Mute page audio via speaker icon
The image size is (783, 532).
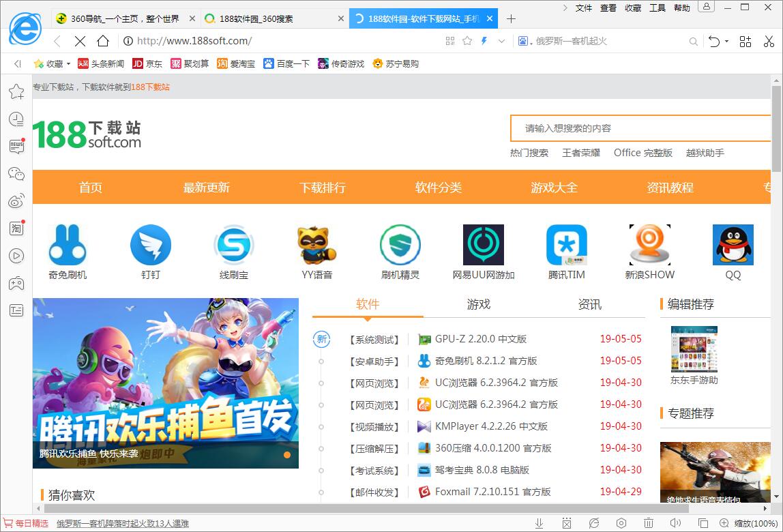(x=676, y=522)
